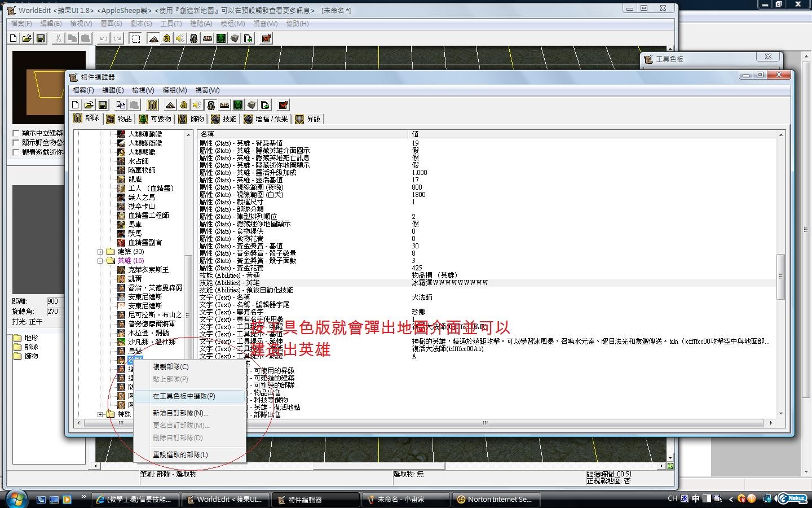Click New icon in Object Editor toolbar
The image size is (812, 508).
coord(76,105)
